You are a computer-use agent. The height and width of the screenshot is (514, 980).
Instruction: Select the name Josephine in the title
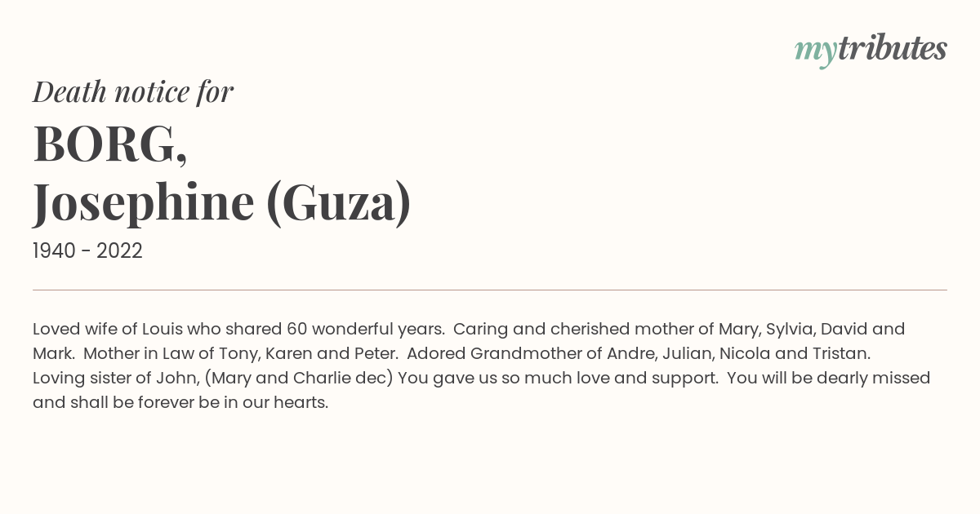click(144, 202)
